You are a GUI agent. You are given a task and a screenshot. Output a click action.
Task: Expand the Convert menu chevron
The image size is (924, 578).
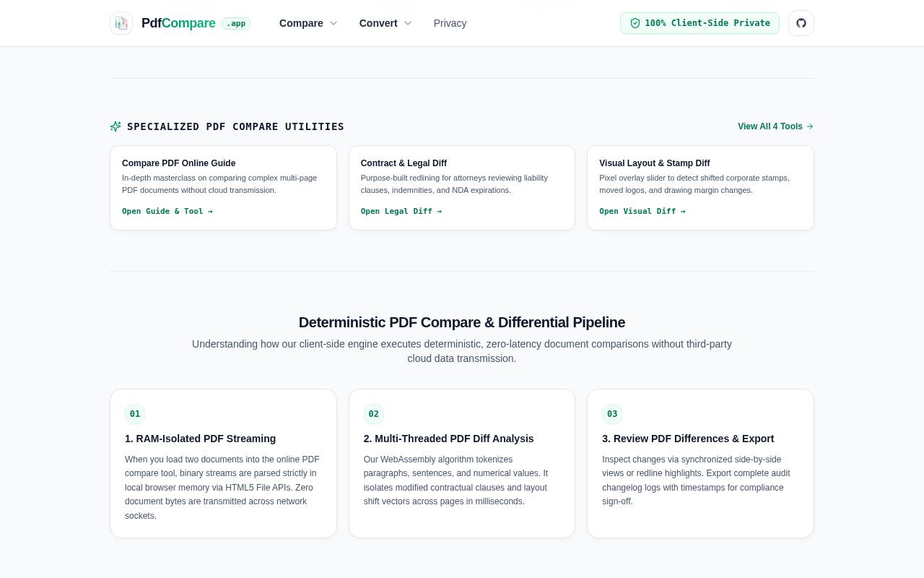(408, 23)
